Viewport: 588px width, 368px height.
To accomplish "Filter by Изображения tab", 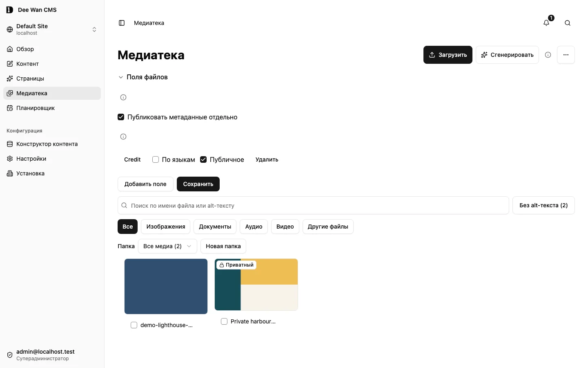I will pos(166,227).
